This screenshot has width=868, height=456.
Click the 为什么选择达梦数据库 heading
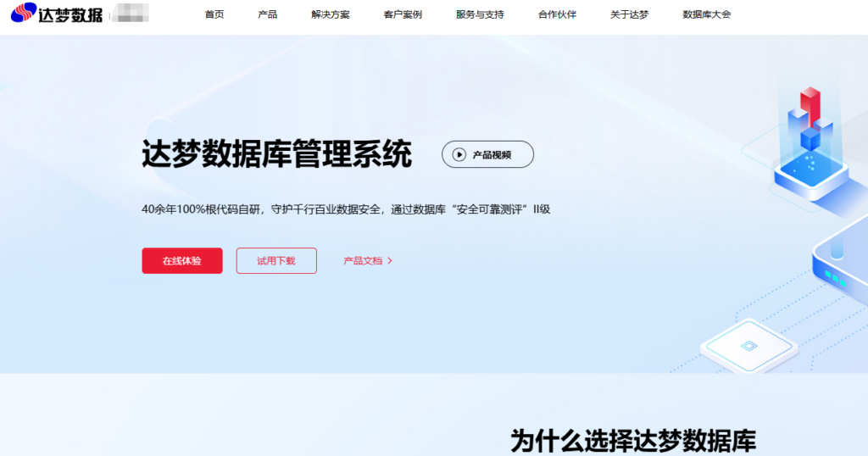coord(632,441)
